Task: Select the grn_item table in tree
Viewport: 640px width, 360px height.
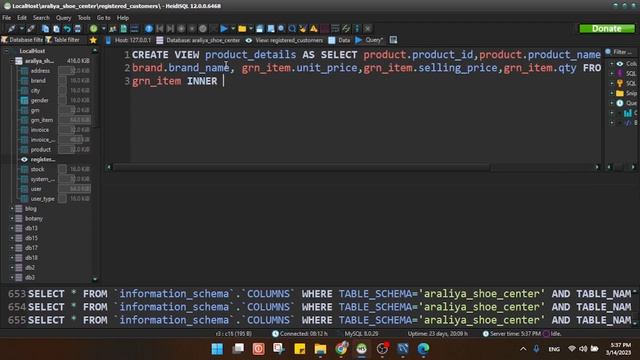Action: [x=41, y=120]
